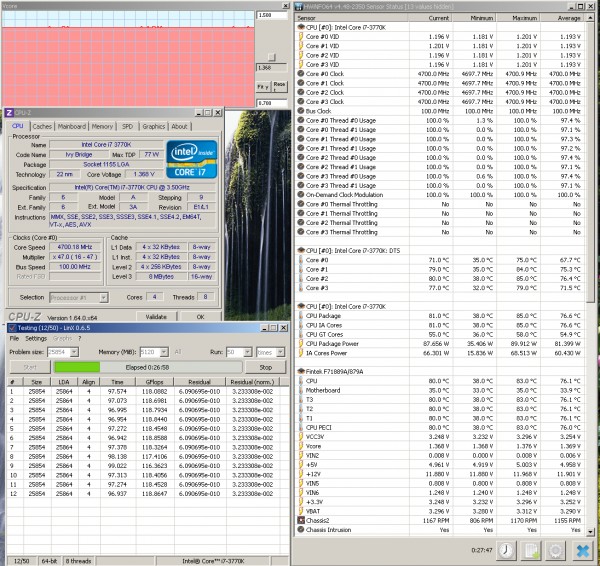Click the Core #2 current 80.0 °C reading
The width and height of the screenshot is (600, 566).
(x=439, y=279)
